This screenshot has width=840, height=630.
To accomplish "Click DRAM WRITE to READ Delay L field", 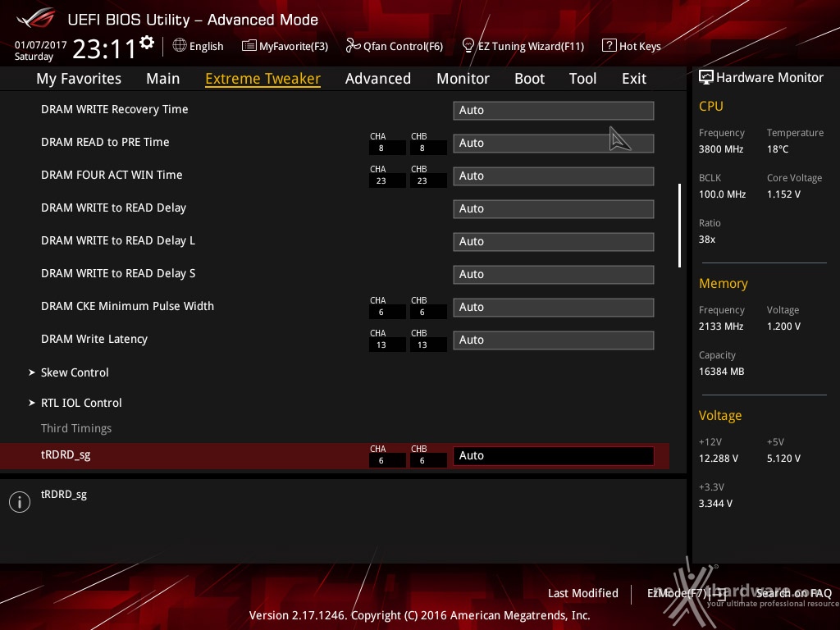I will pyautogui.click(x=554, y=242).
